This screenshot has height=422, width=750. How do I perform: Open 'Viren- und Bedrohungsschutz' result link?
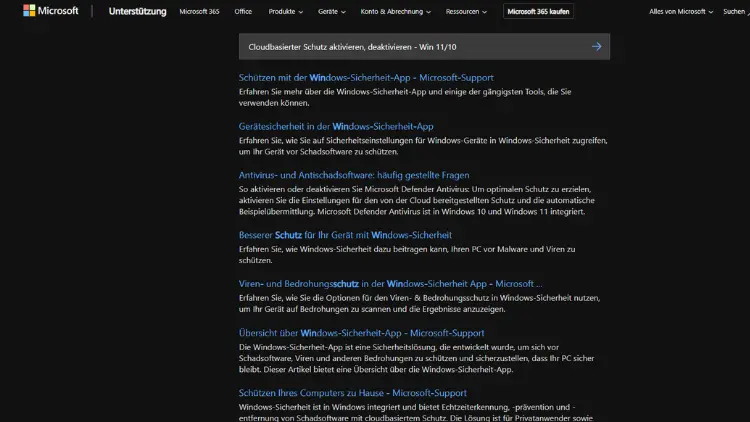click(390, 284)
